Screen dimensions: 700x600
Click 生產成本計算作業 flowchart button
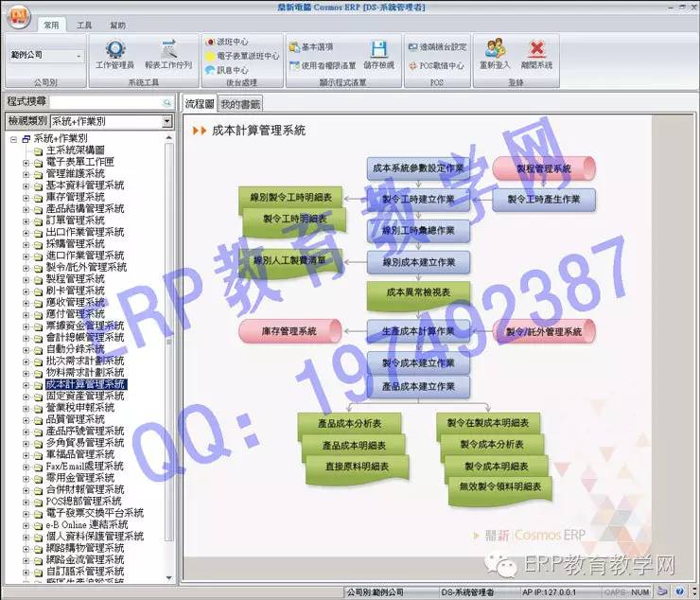point(418,330)
